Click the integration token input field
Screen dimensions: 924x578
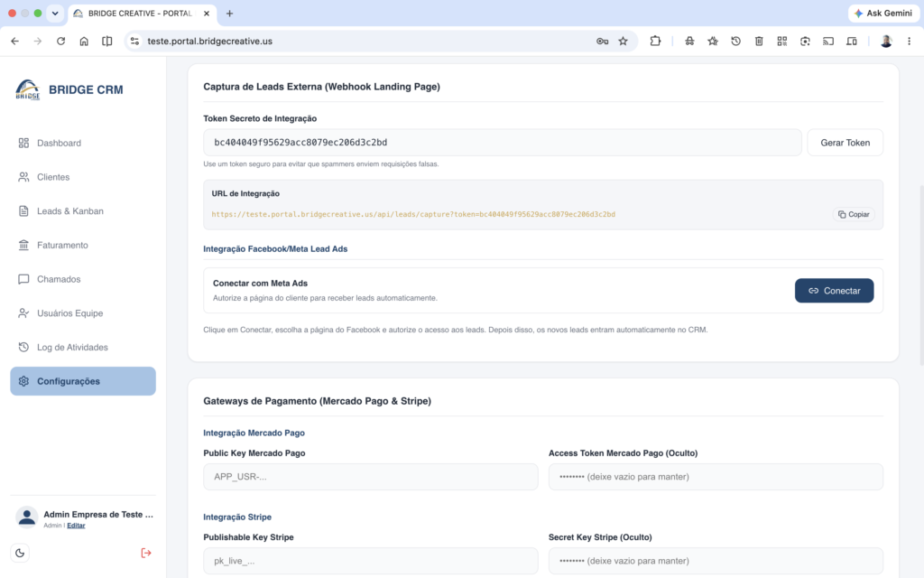coord(502,143)
